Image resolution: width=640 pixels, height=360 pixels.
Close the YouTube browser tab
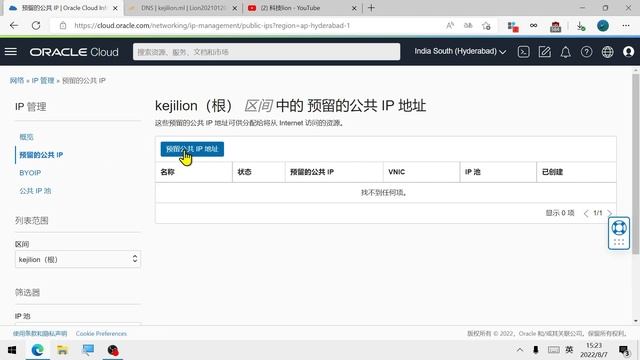(x=354, y=8)
